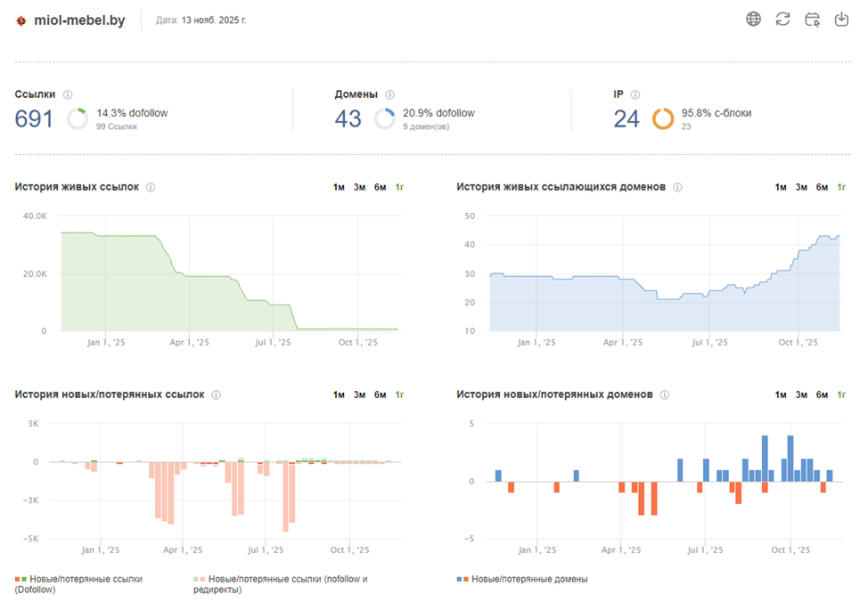This screenshot has width=868, height=610.
Task: Toggle the Новые/потерянные домены legend item
Action: pos(522,579)
